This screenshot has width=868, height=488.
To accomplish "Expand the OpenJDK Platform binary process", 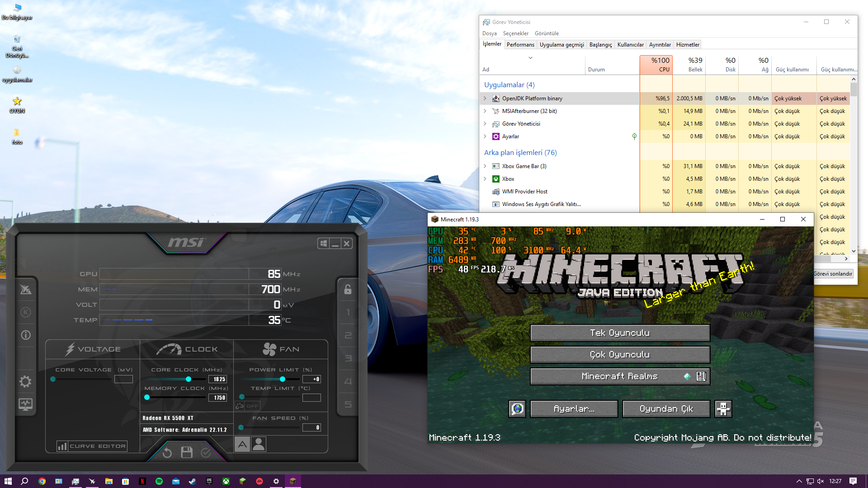I will tap(485, 99).
